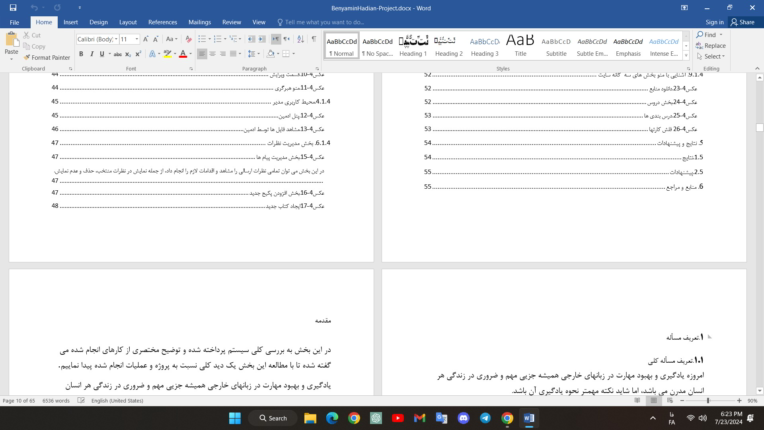Apply strikethrough formatting
This screenshot has height=430, width=764.
[x=117, y=54]
